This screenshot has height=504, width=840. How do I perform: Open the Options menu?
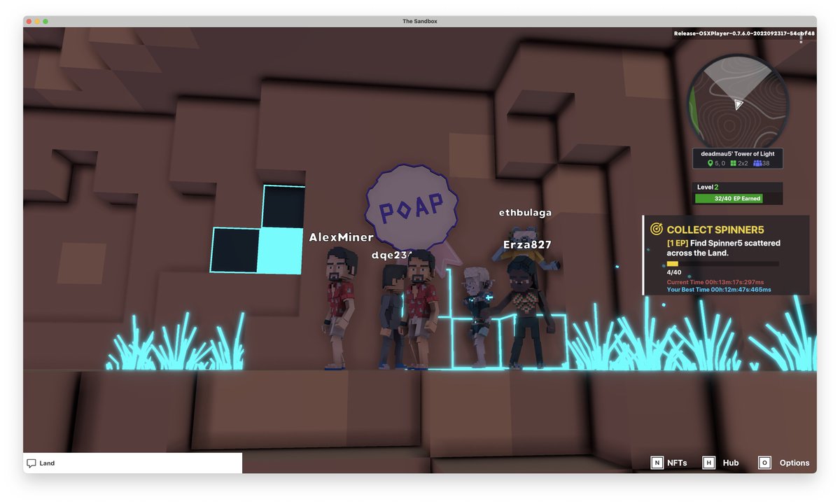pyautogui.click(x=794, y=463)
